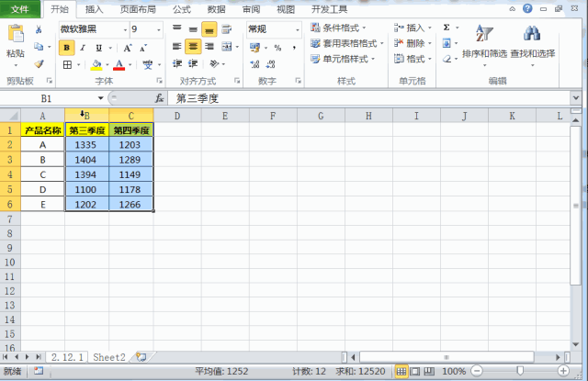This screenshot has width=588, height=381.
Task: Expand the Name Box dropdown arrow
Action: point(100,98)
